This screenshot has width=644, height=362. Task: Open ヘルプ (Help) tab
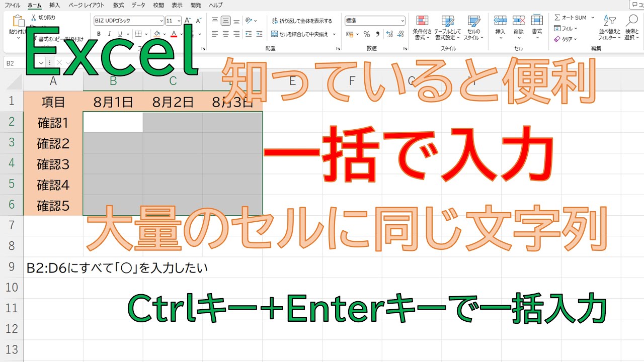pos(215,5)
